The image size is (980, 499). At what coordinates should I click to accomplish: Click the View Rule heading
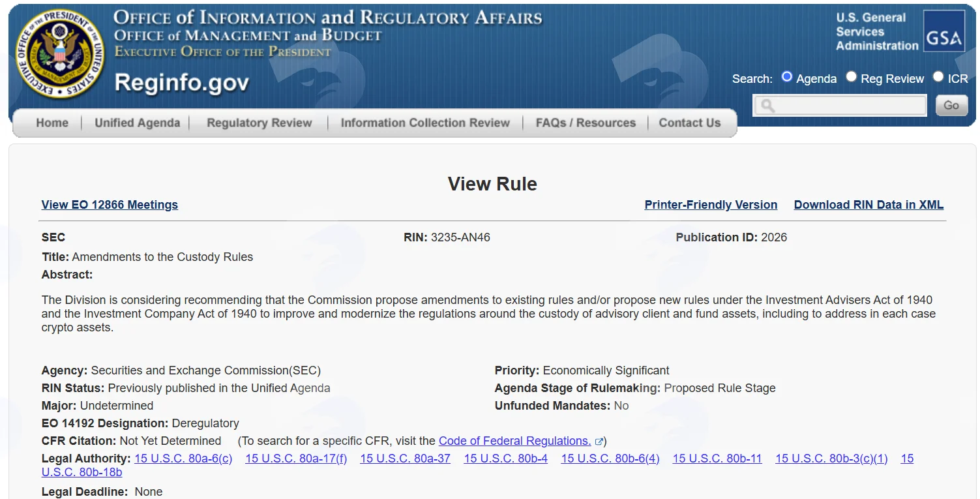(492, 184)
